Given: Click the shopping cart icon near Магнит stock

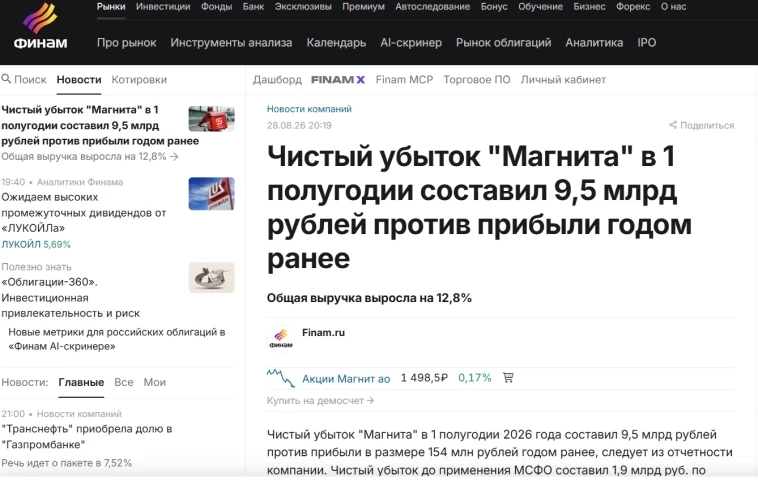Looking at the screenshot, I should click(x=508, y=378).
